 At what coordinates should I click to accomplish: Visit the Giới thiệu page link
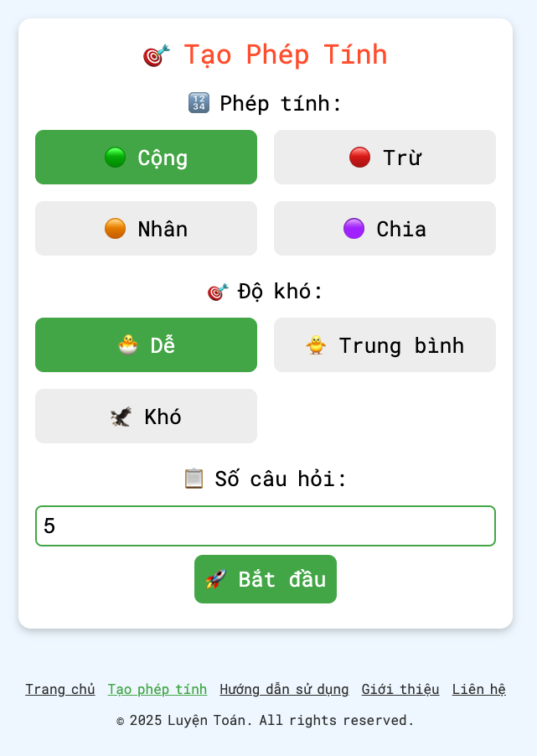tap(400, 690)
